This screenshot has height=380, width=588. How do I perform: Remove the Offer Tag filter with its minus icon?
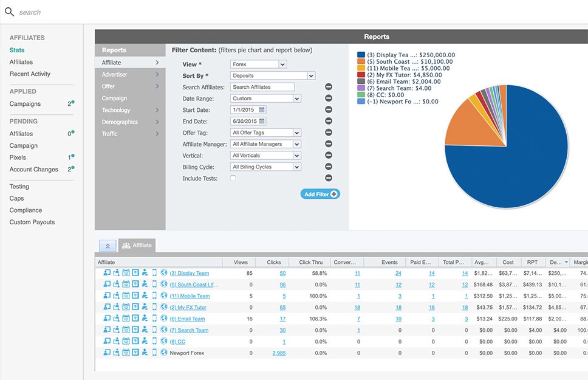tap(329, 133)
